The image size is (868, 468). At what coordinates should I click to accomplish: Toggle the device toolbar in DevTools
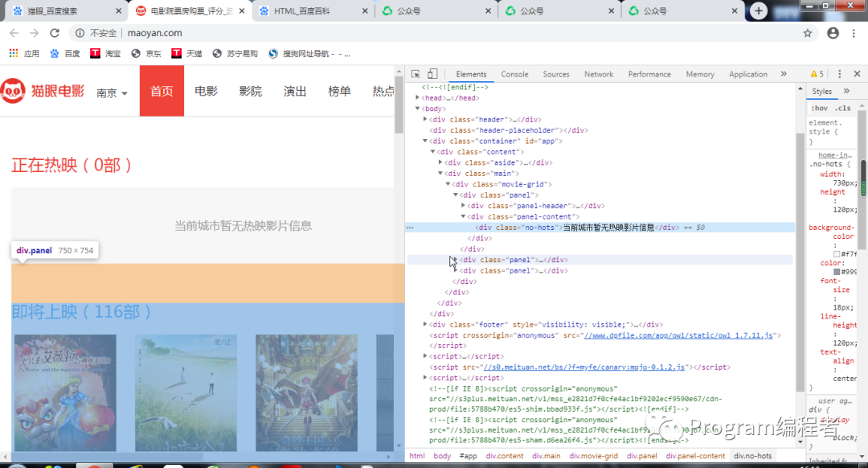tap(432, 73)
